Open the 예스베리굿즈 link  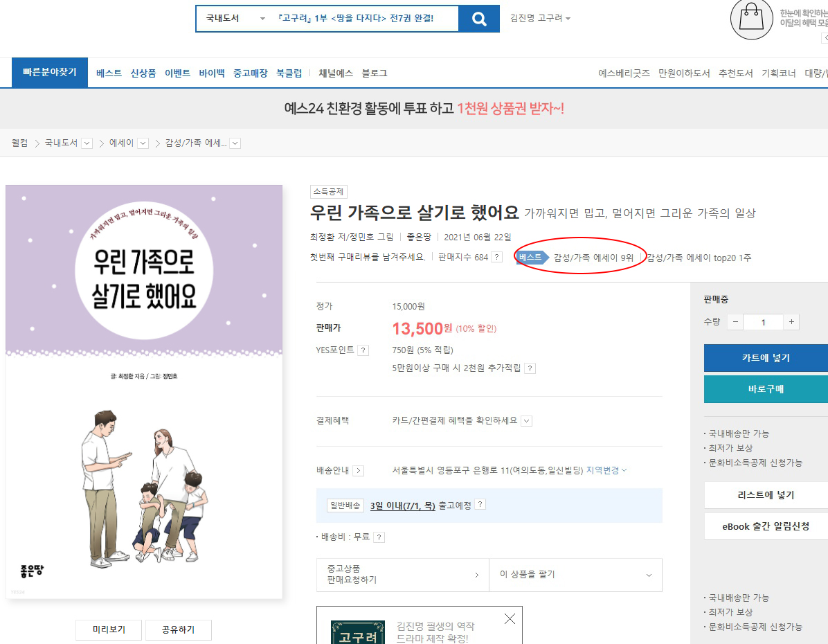(624, 73)
